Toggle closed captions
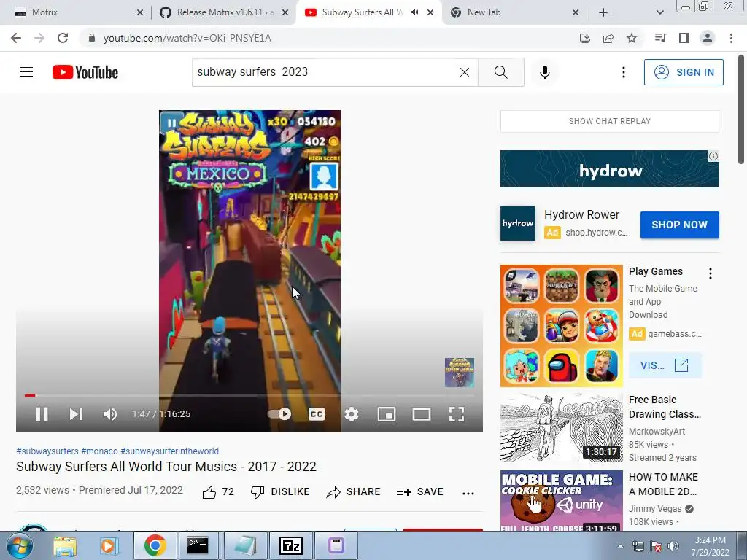The image size is (747, 560). click(317, 414)
